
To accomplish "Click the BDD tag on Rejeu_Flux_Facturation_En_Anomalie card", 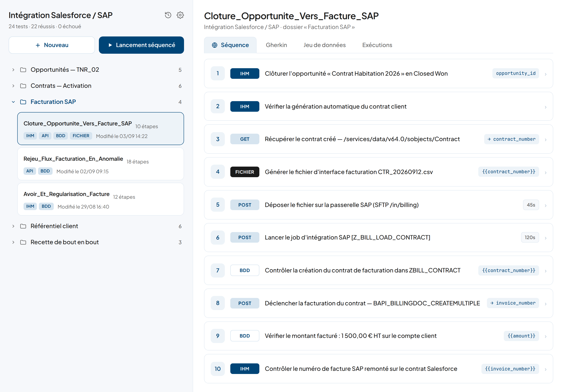I will (45, 171).
